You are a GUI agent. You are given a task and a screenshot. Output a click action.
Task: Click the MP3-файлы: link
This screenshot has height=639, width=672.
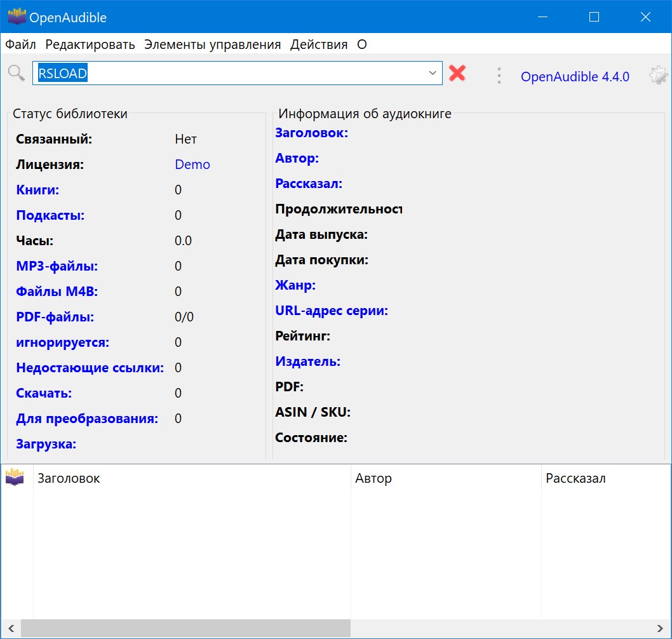(57, 266)
